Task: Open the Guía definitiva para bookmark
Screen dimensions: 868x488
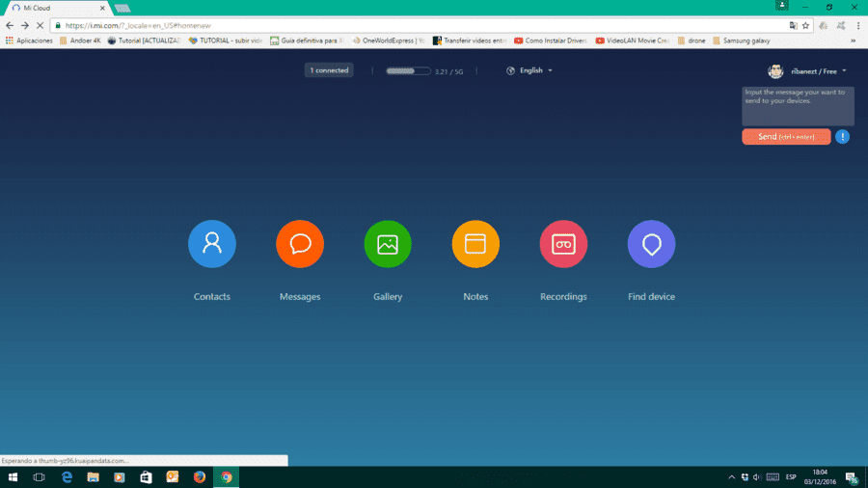Action: pos(307,41)
